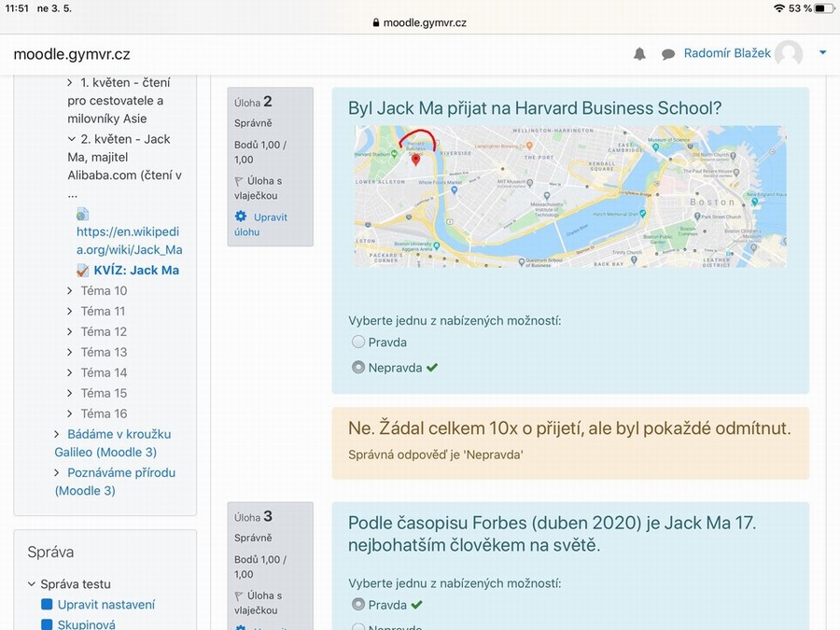
Task: Click the Správa block heading
Action: point(51,552)
